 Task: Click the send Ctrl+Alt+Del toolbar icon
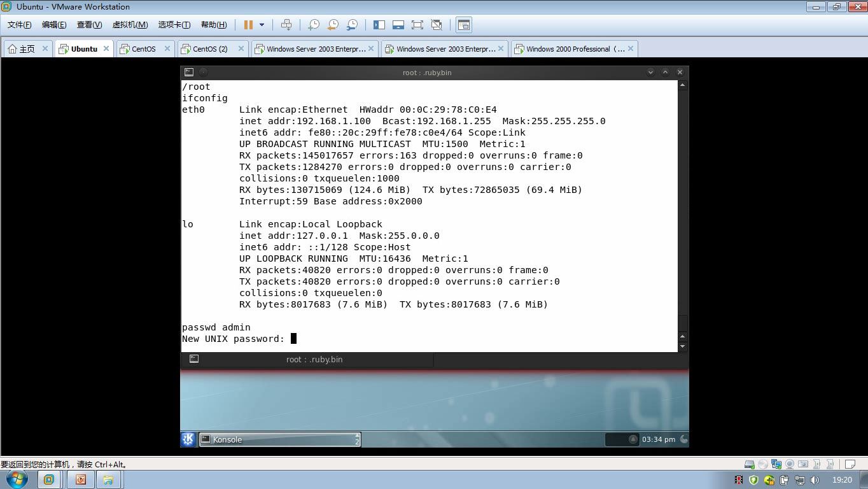pos(286,25)
